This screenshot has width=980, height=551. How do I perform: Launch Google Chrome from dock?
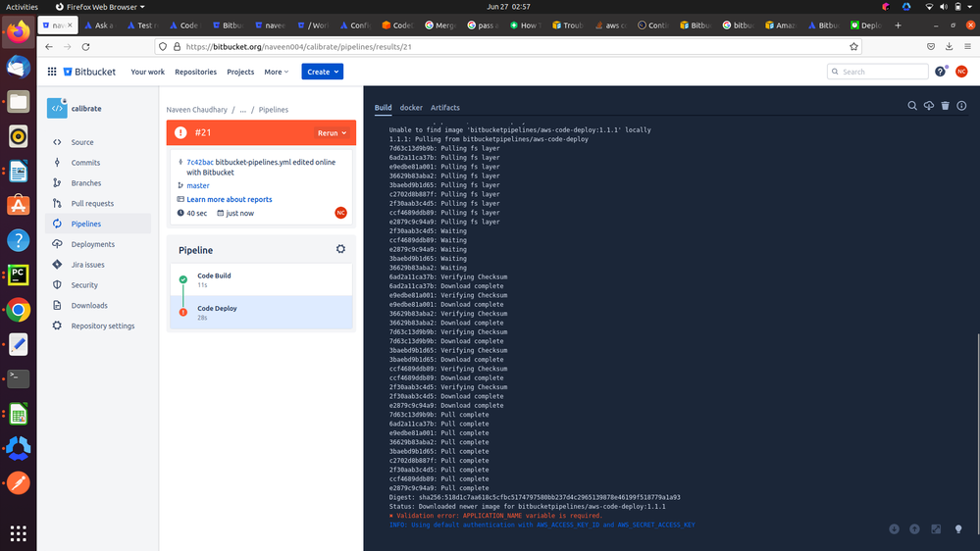[x=18, y=310]
